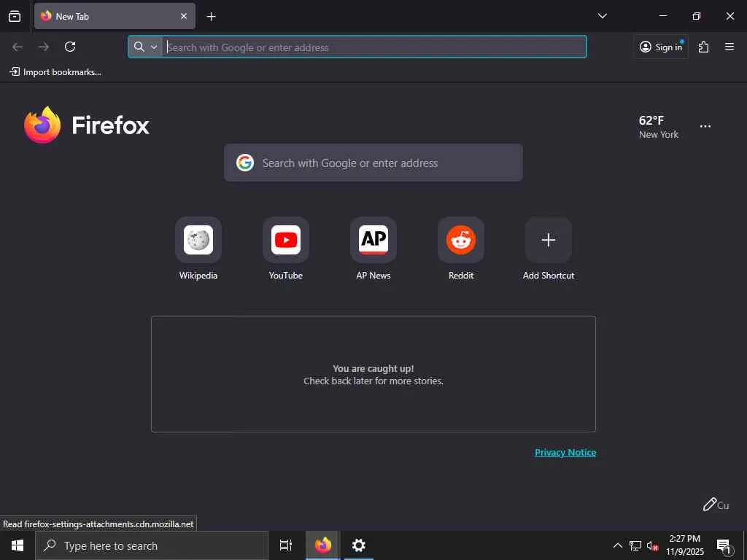Viewport: 747px width, 560px height.
Task: Restore down the Firefox window
Action: 697,16
